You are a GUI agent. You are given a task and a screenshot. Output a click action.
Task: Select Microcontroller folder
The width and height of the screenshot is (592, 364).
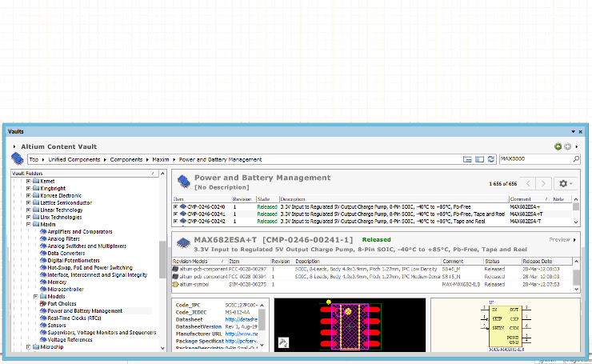[66, 289]
